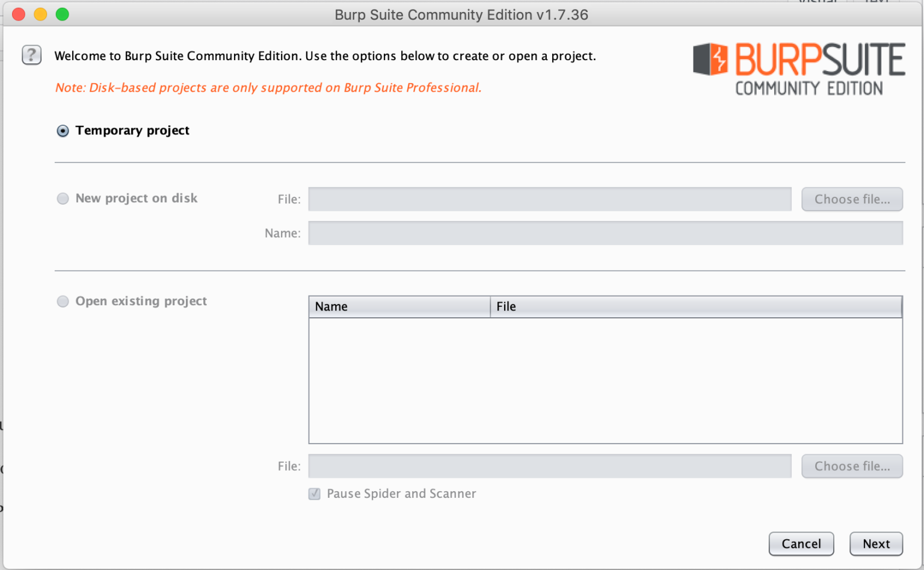Open the help question mark icon
Screen dimensions: 924x570
pos(31,55)
